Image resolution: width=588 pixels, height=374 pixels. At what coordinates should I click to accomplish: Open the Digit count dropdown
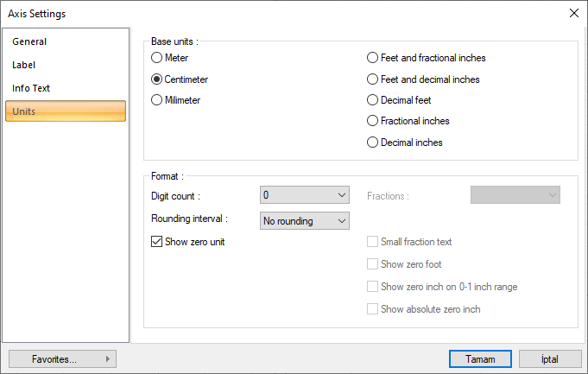[305, 195]
